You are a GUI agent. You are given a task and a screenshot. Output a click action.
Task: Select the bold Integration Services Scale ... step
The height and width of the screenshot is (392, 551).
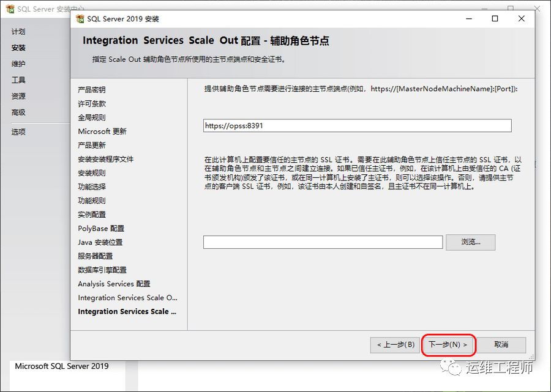tap(127, 312)
